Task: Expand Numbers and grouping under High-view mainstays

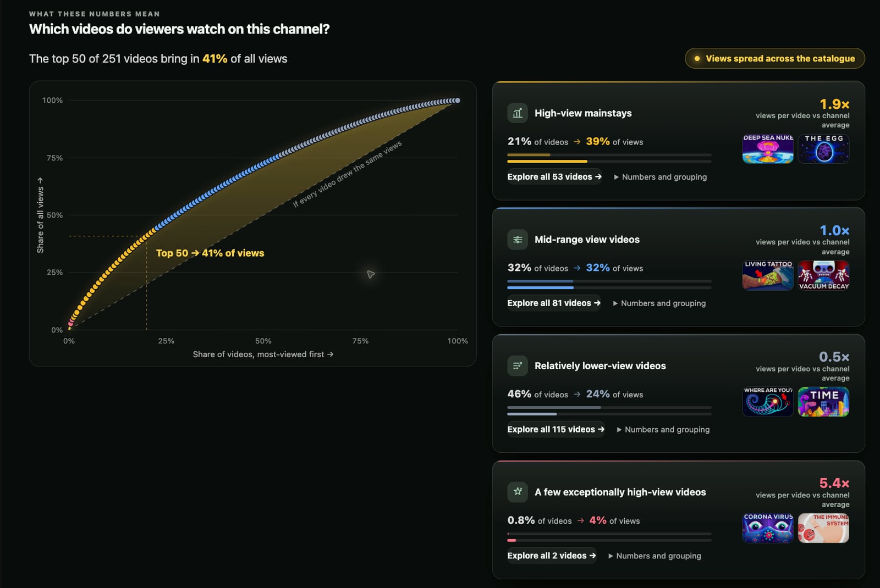Action: click(660, 177)
